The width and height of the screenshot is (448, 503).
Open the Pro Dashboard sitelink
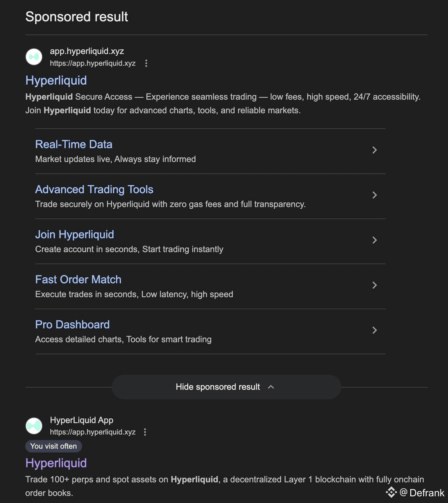pos(73,325)
